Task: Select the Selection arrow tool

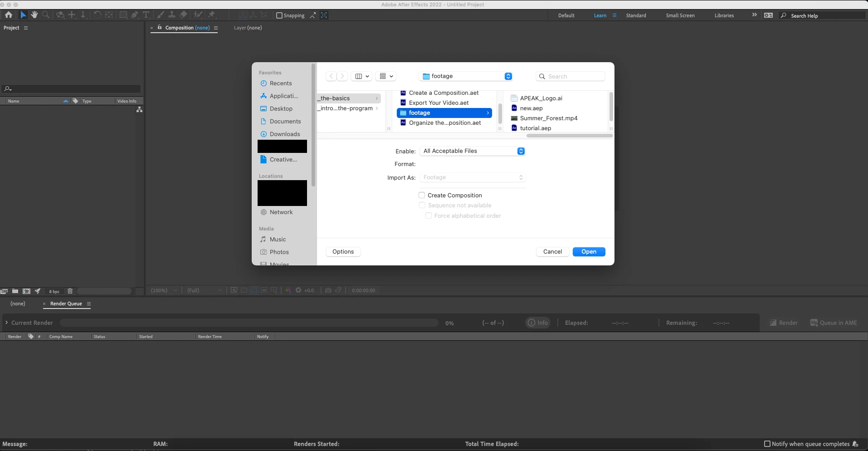Action: [x=23, y=15]
